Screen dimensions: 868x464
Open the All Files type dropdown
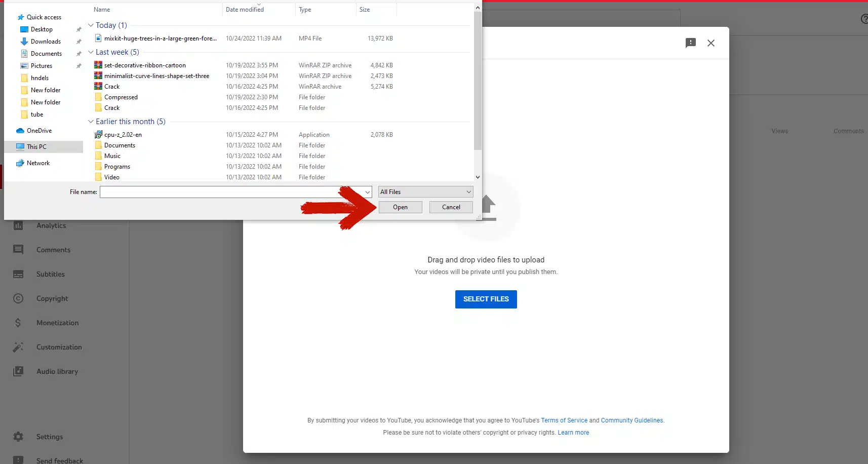click(425, 192)
